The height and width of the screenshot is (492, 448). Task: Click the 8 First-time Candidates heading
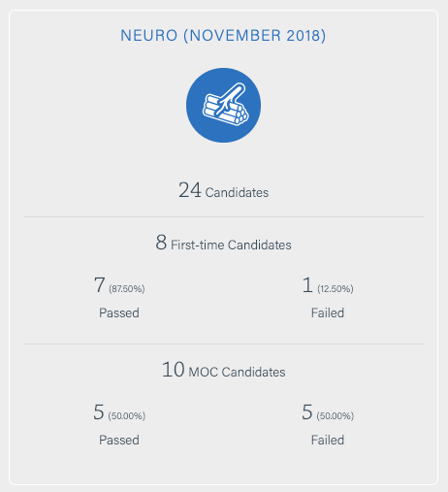point(223,243)
